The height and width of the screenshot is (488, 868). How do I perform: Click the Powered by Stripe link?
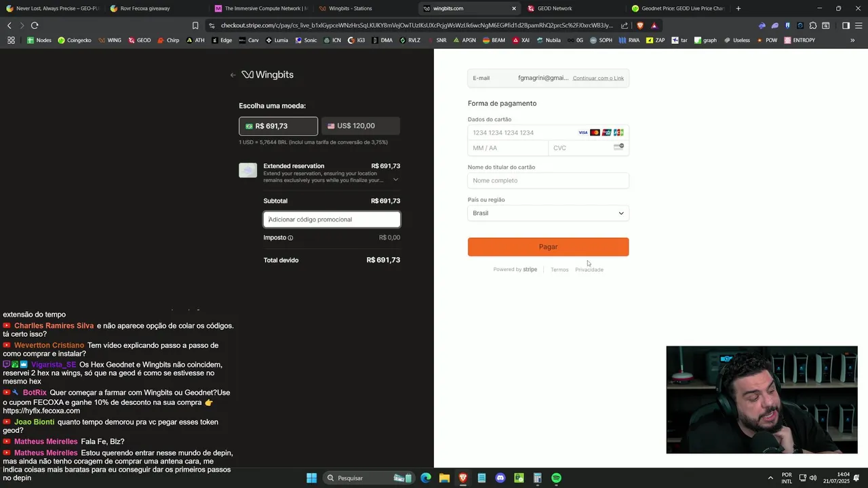515,270
